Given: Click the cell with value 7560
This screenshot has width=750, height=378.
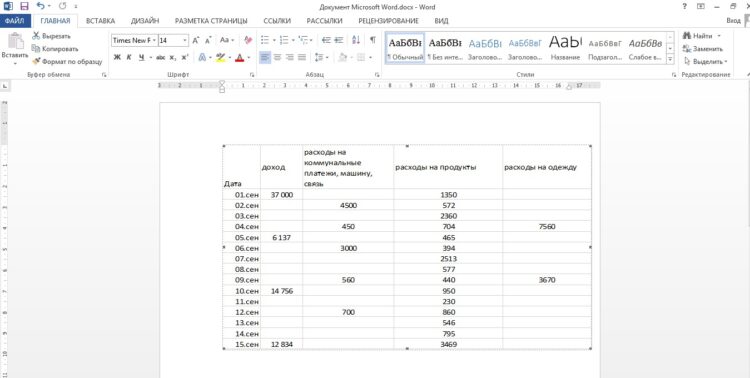Looking at the screenshot, I should 547,227.
